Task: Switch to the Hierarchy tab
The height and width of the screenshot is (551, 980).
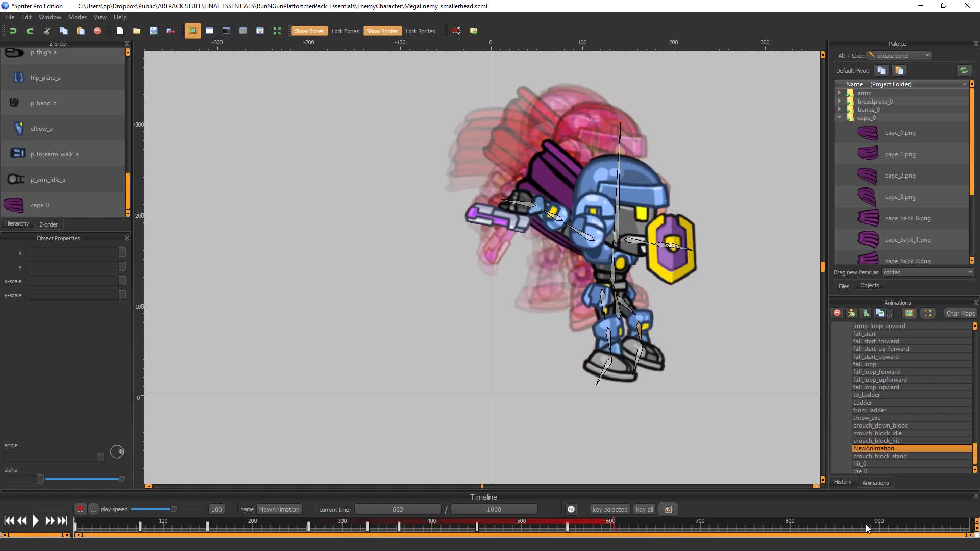Action: [17, 224]
